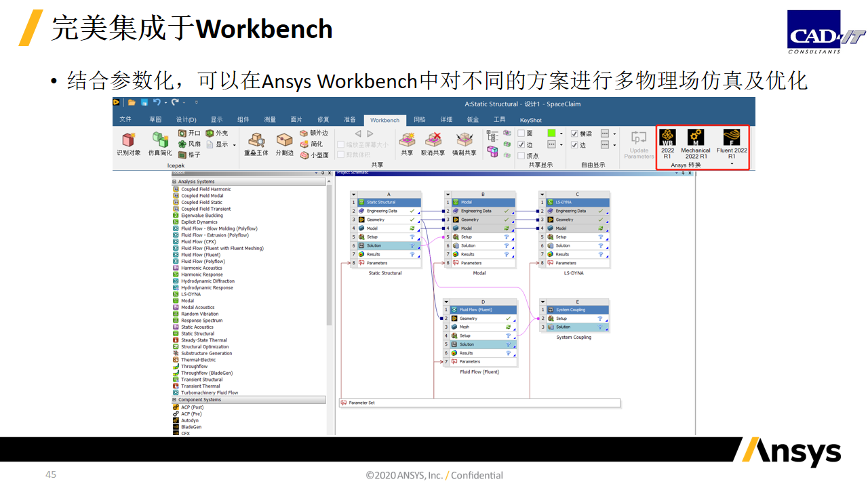This screenshot has height=488, width=868.
Task: Select the 额外边 extra edges tool
Action: [x=314, y=134]
